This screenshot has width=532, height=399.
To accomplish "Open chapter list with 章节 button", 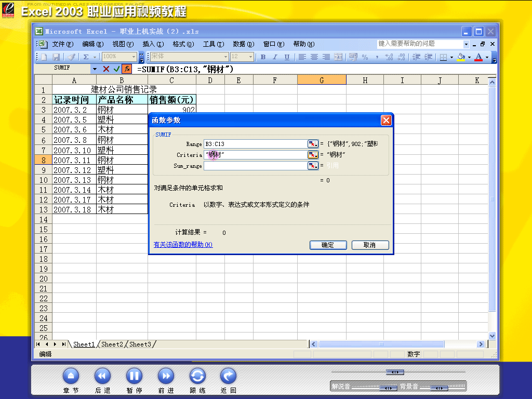I will [71, 376].
